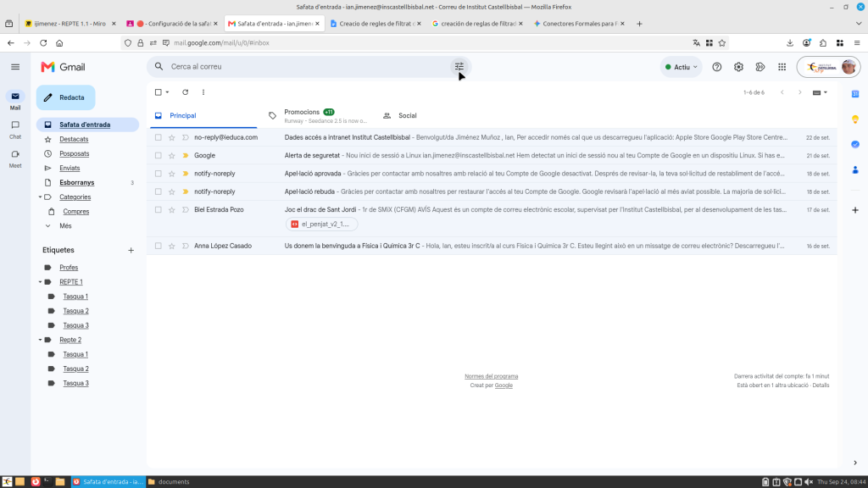Open account activity Detalls link
Viewport: 868px width, 488px height.
[821, 385]
